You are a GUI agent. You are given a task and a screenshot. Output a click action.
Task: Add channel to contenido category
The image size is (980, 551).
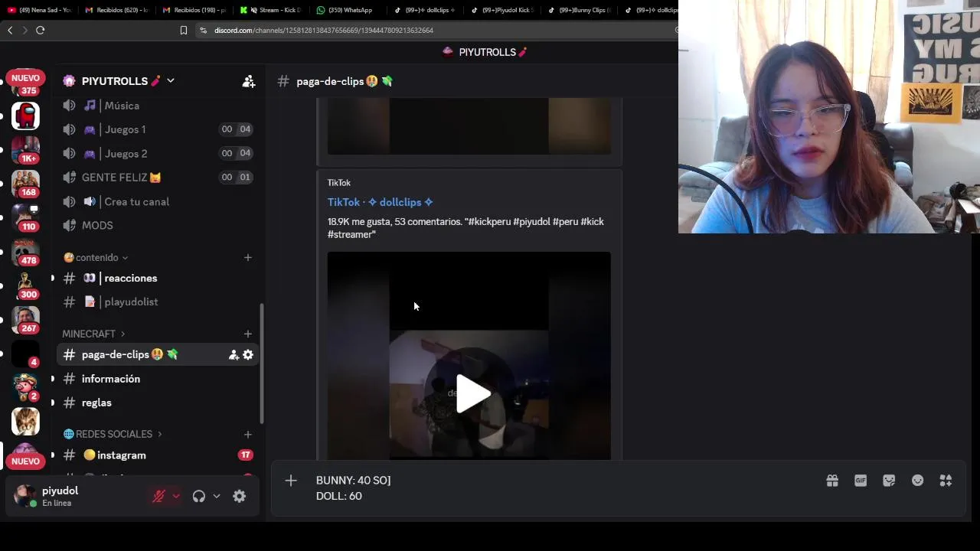[247, 258]
